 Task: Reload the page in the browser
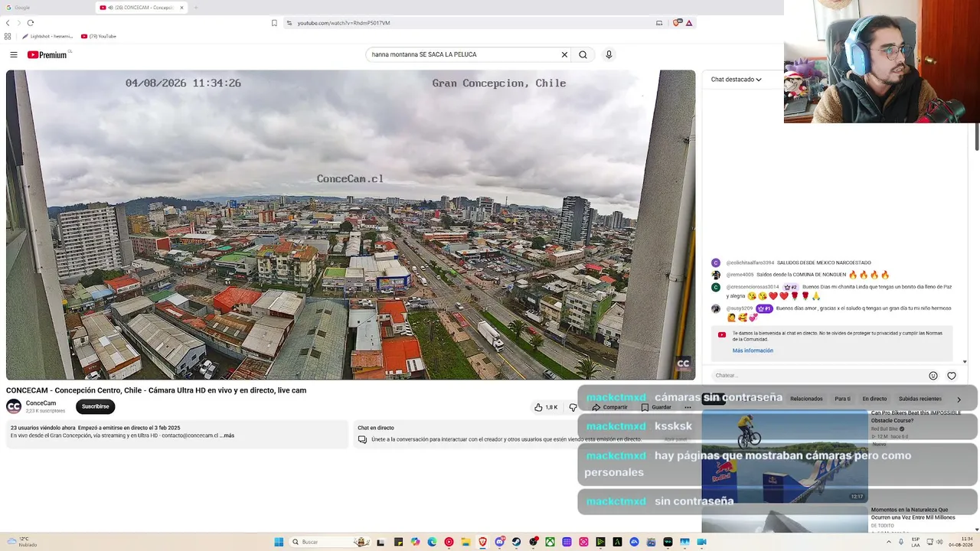[x=31, y=23]
